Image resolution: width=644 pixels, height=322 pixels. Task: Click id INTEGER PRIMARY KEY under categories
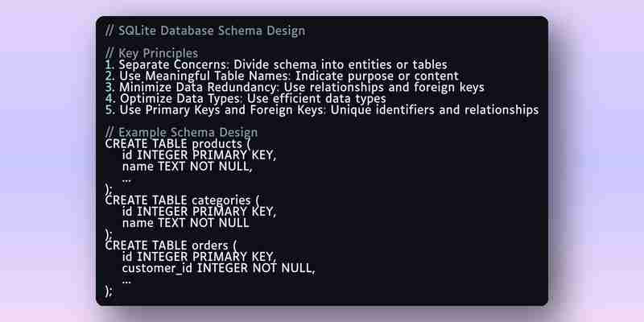pos(199,212)
